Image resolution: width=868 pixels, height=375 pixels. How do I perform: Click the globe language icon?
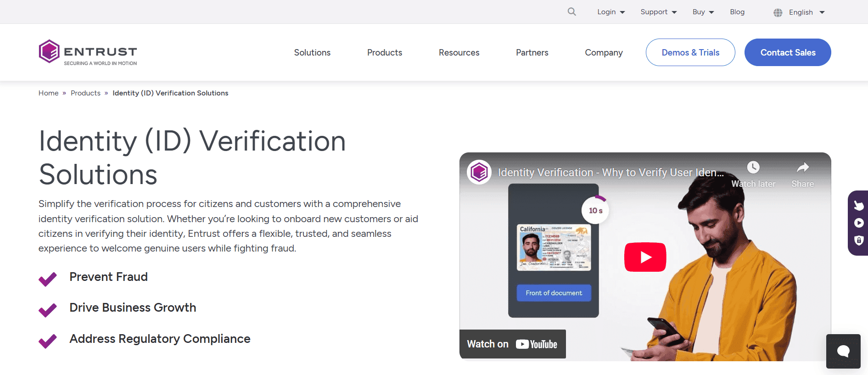[778, 12]
